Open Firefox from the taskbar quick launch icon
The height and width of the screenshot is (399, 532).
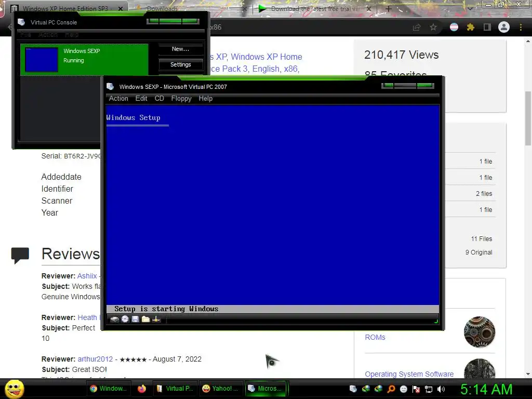[x=142, y=389]
